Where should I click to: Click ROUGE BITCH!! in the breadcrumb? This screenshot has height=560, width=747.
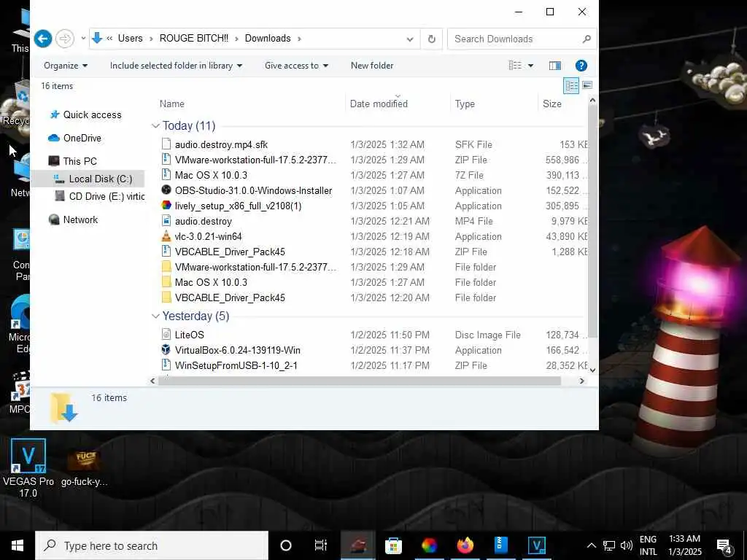pos(194,39)
